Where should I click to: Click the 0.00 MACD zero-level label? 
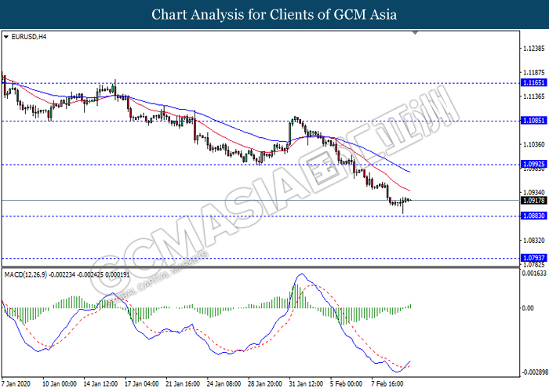pyautogui.click(x=529, y=308)
